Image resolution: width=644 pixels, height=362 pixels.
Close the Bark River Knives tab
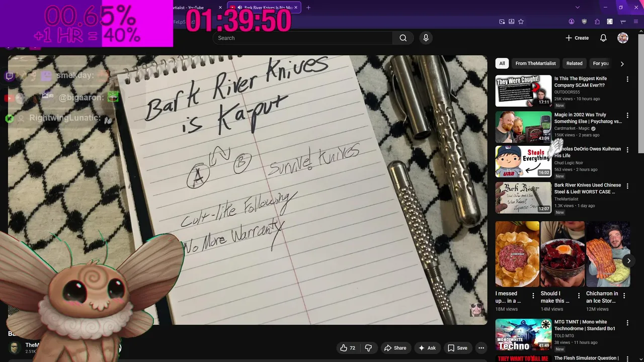(296, 8)
